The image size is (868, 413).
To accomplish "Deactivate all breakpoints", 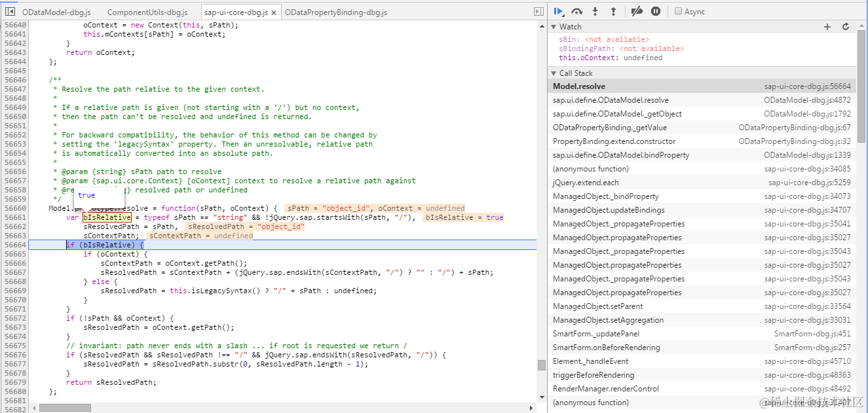I will click(637, 11).
